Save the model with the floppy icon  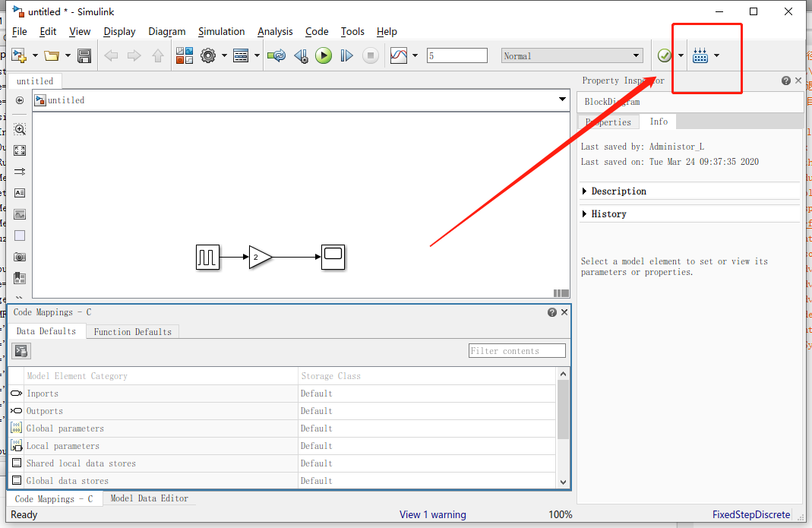click(84, 55)
